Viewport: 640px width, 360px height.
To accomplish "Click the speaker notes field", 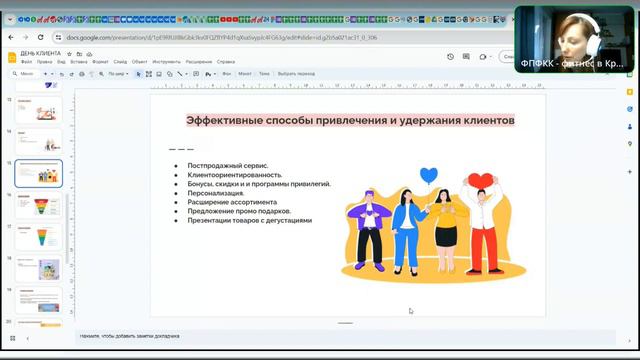I will click(345, 336).
